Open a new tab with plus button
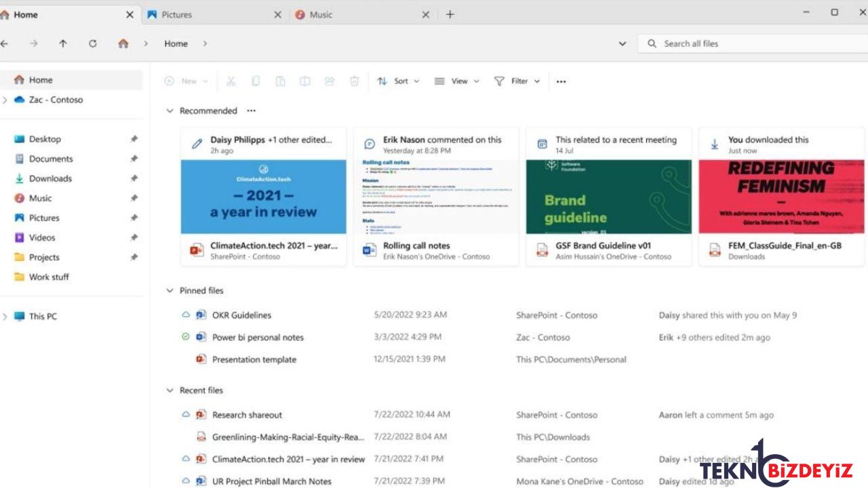The width and height of the screenshot is (868, 488). [450, 14]
